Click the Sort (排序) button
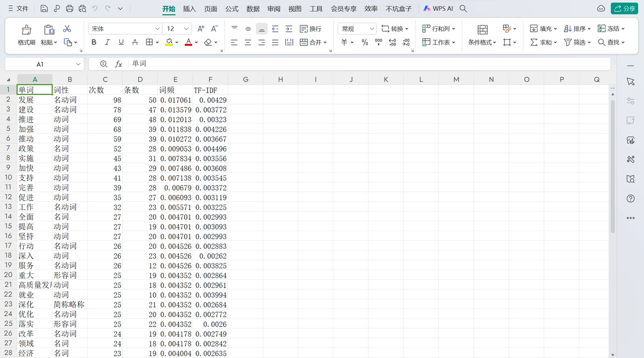This screenshot has width=644, height=358. (577, 29)
